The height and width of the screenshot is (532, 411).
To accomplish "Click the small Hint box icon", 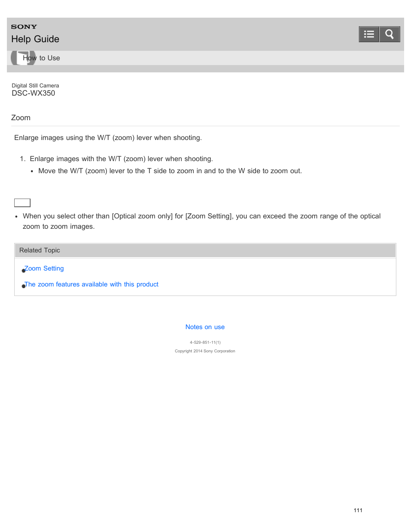I will click(22, 203).
